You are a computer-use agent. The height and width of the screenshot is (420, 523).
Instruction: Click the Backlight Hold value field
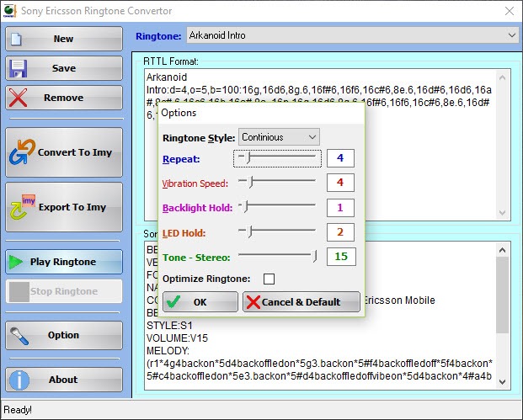click(340, 207)
